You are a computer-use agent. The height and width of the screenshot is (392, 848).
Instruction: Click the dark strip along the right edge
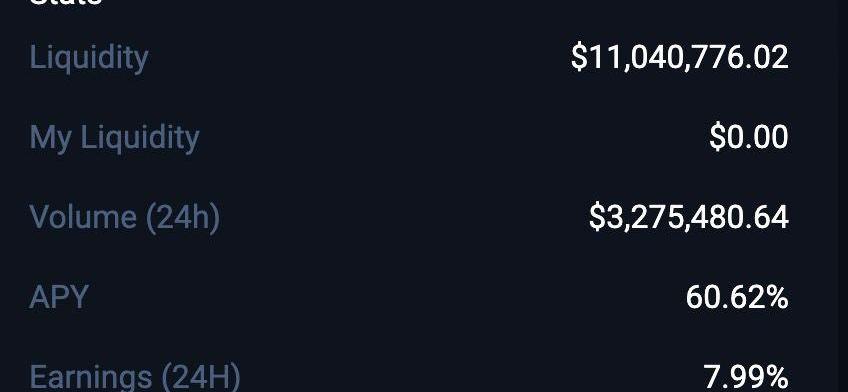tap(842, 196)
